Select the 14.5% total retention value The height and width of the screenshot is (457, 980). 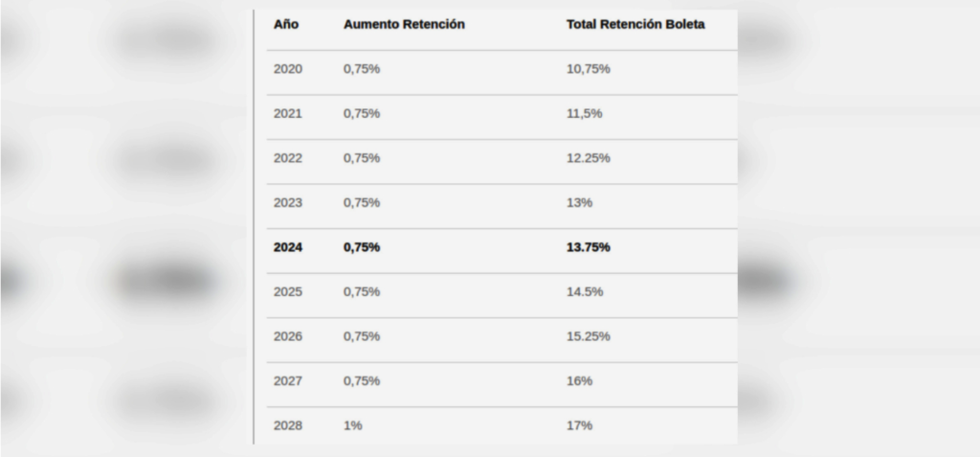click(x=585, y=291)
